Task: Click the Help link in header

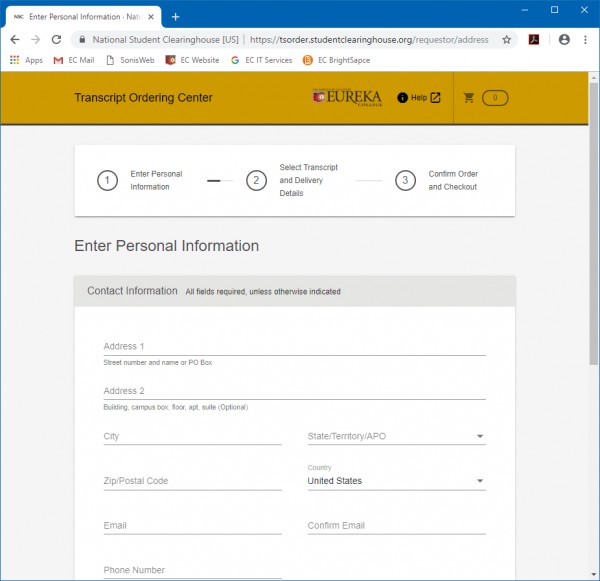Action: point(418,98)
